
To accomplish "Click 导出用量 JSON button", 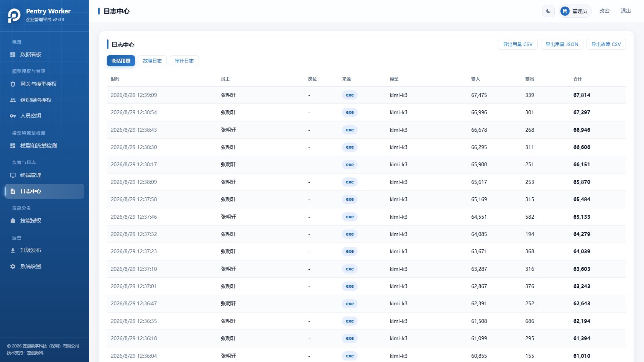I will tap(562, 44).
